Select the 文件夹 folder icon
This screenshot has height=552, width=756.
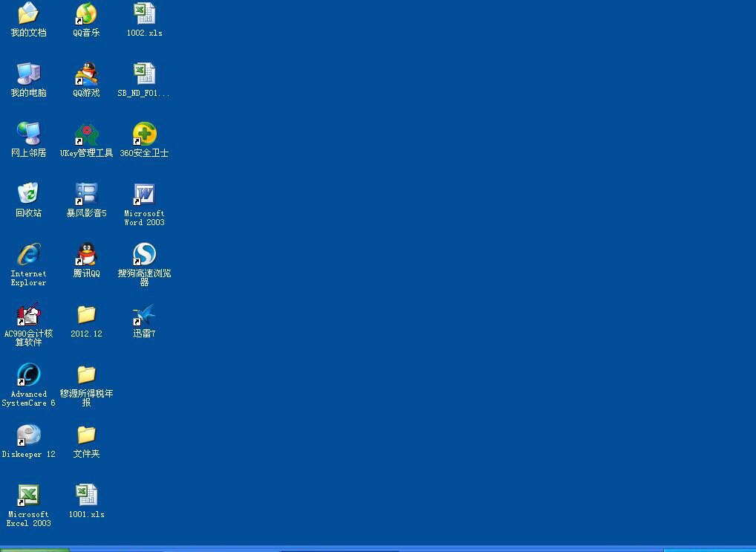click(86, 435)
